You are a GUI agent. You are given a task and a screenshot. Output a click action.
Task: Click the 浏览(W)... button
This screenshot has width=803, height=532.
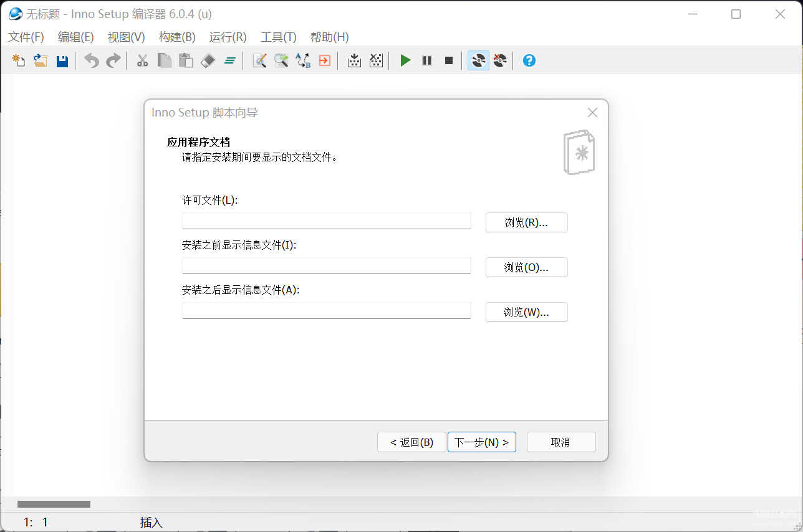coord(526,312)
